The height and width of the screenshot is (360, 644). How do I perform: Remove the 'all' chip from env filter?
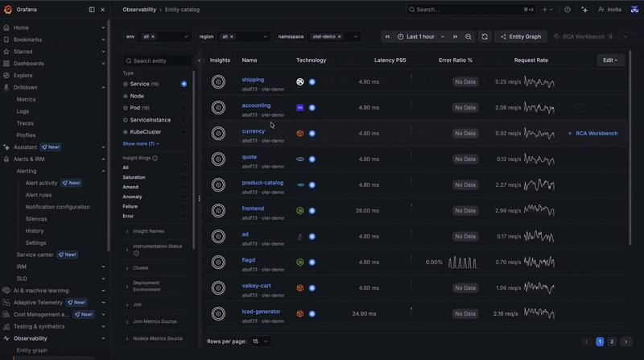click(153, 36)
